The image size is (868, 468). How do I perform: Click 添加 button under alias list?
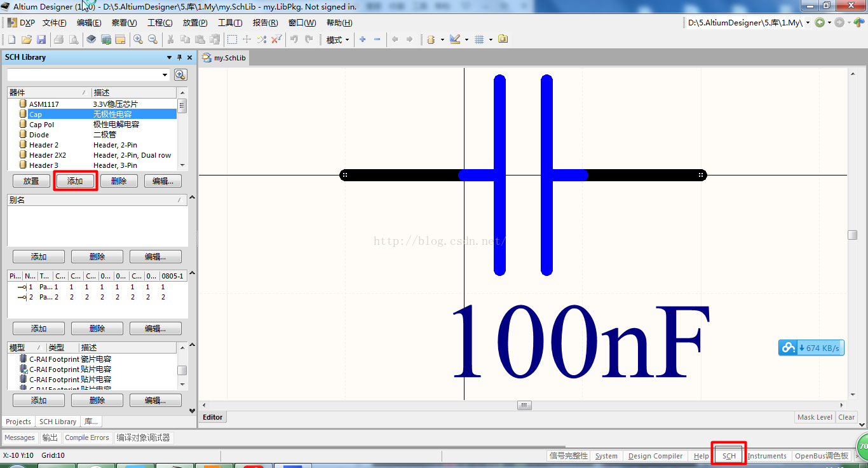[x=39, y=257]
